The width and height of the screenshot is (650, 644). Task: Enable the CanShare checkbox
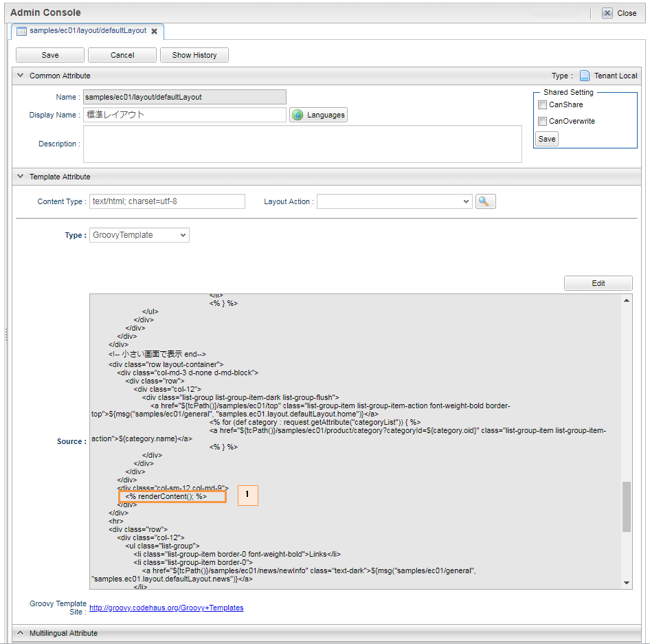[x=542, y=105]
